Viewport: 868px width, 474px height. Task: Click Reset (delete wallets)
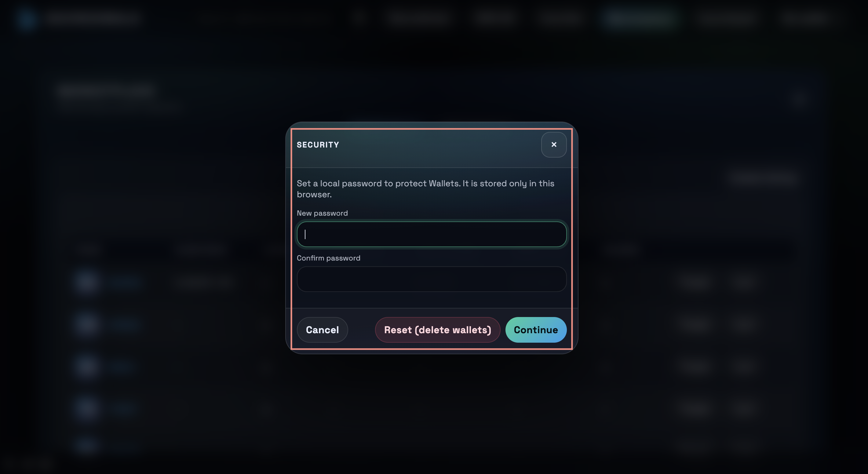pos(437,330)
